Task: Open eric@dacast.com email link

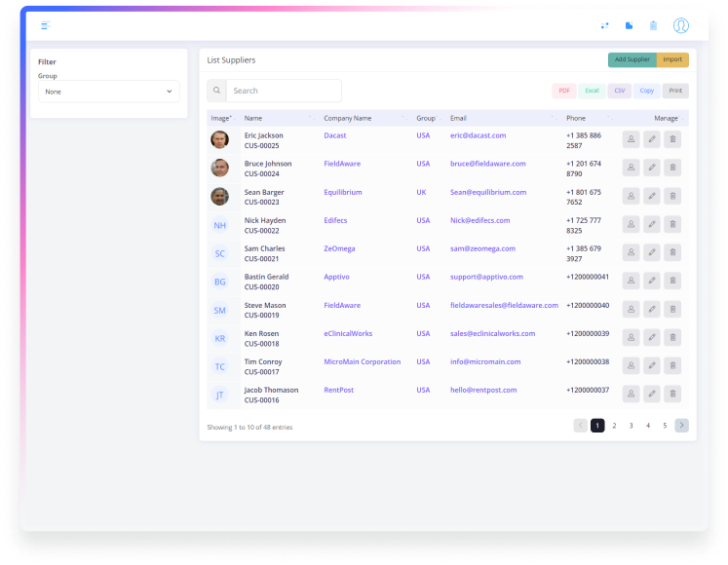Action: pos(479,135)
